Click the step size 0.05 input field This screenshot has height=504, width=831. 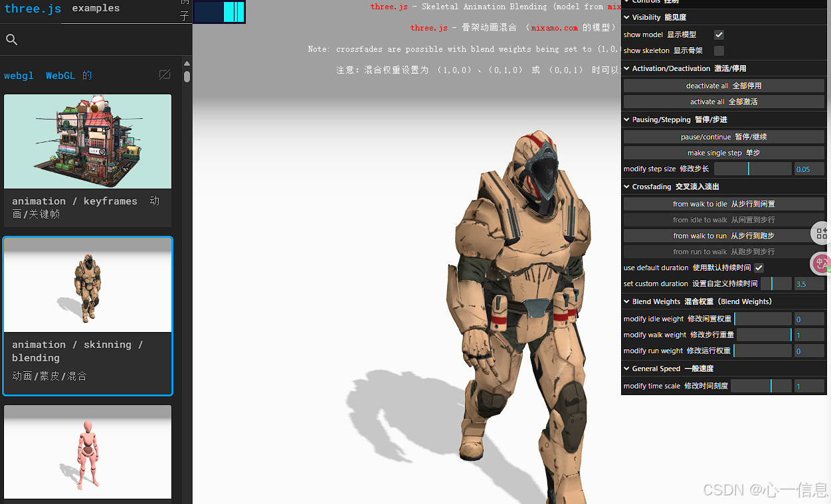coord(809,169)
